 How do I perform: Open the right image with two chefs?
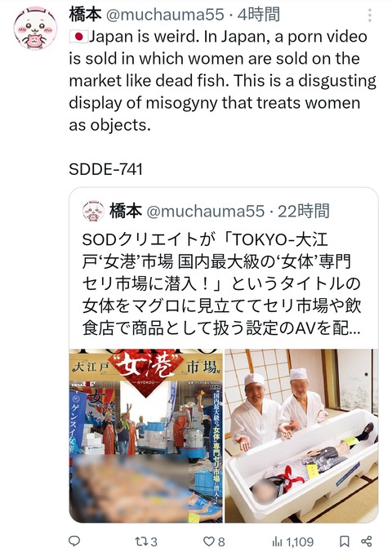tap(301, 436)
